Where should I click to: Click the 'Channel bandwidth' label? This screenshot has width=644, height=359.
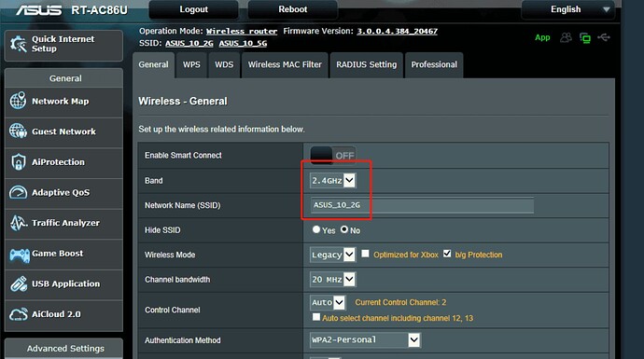(x=177, y=280)
